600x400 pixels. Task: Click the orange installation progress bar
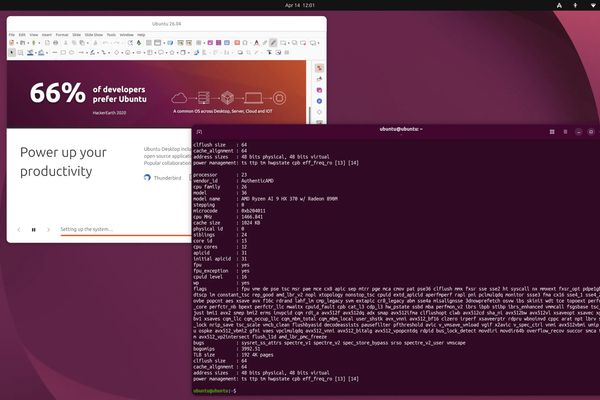[x=126, y=235]
